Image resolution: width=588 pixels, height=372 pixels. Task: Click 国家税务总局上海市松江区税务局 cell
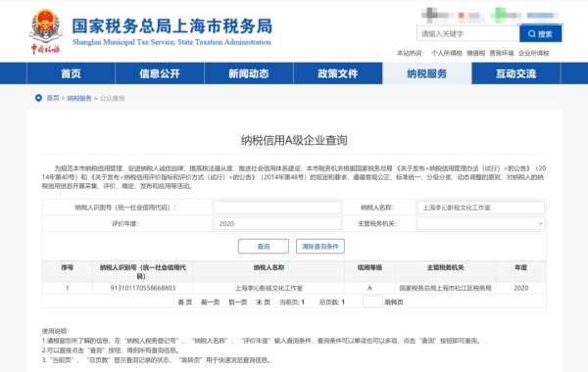(x=446, y=288)
